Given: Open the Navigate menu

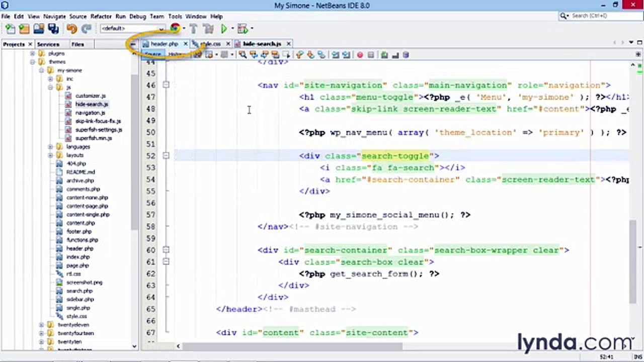Looking at the screenshot, I should point(54,17).
